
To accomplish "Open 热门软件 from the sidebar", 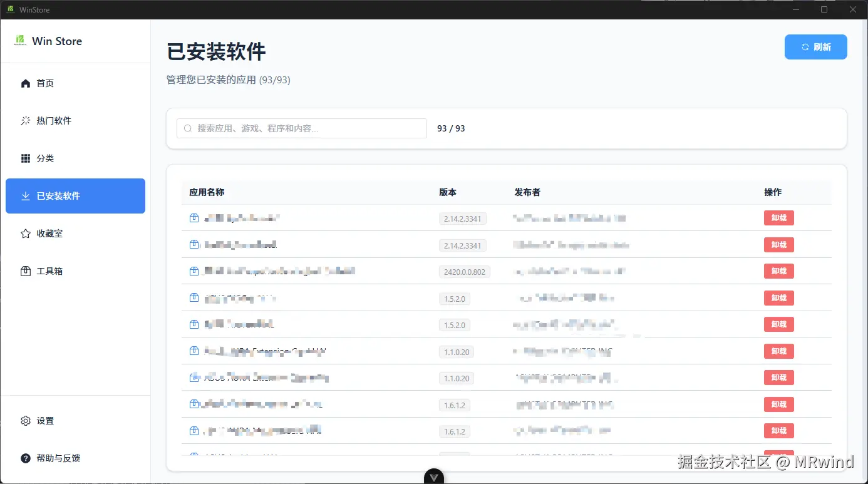I will point(25,120).
